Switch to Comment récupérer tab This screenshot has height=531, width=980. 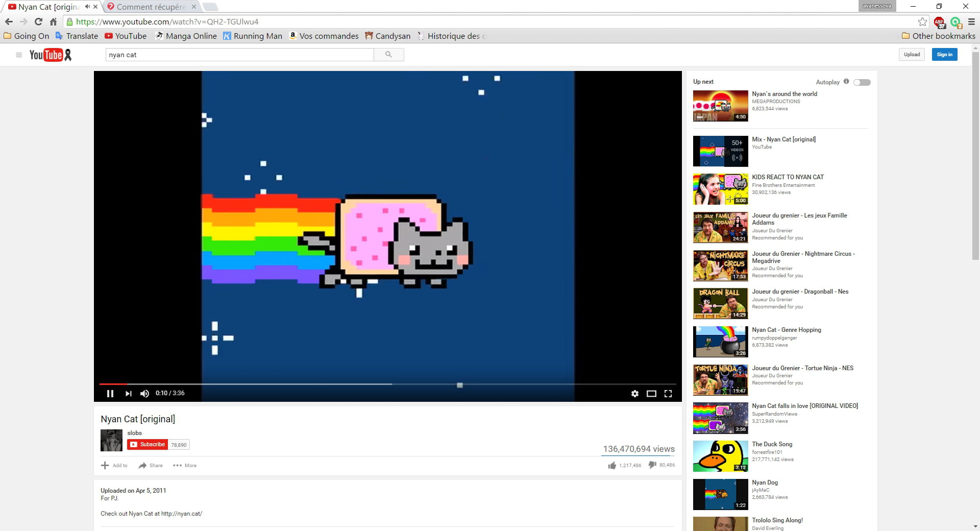(x=152, y=7)
